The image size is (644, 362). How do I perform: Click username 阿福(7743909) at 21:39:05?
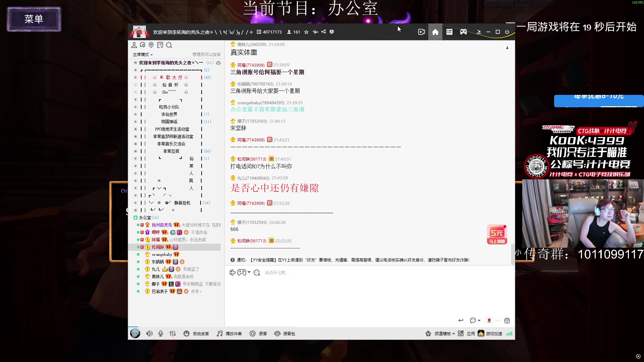point(251,65)
